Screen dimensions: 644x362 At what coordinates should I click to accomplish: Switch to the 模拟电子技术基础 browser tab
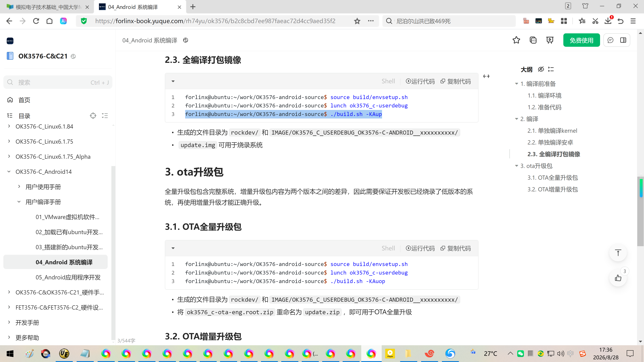(x=47, y=7)
